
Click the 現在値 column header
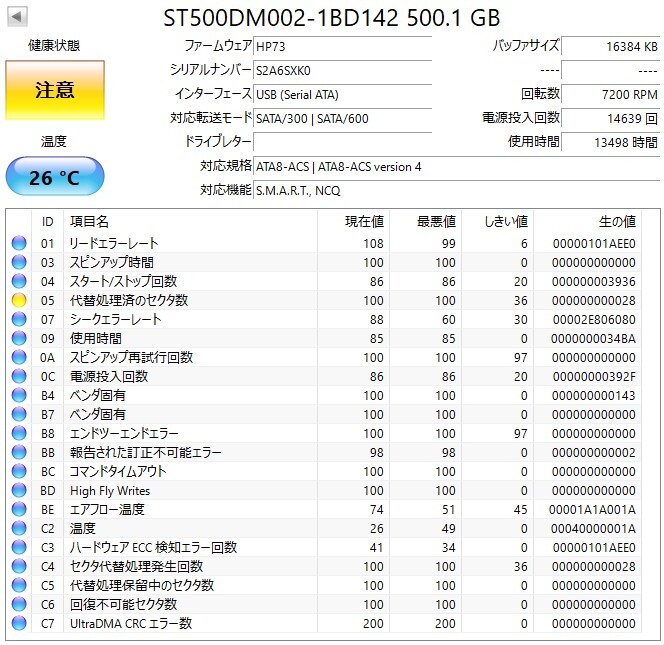coord(353,221)
